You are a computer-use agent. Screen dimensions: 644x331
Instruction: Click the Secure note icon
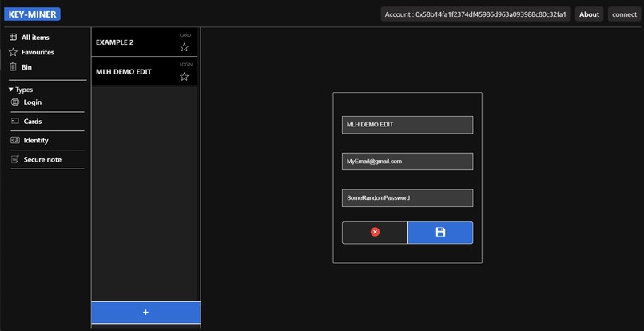(x=15, y=159)
